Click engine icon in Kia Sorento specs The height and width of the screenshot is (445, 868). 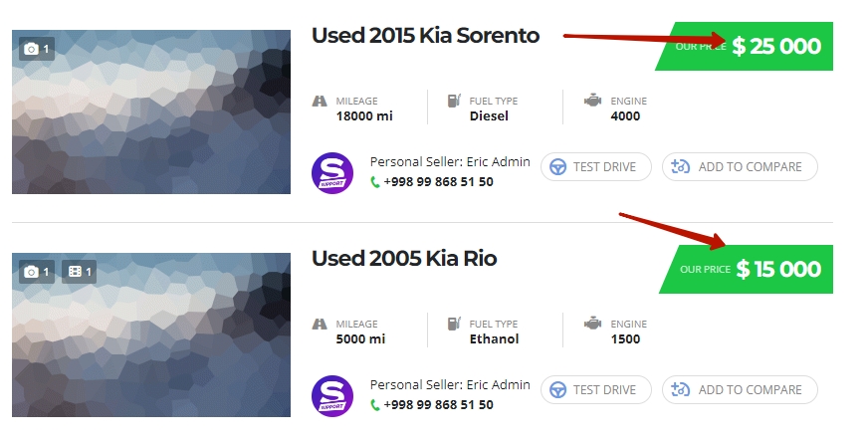tap(593, 101)
